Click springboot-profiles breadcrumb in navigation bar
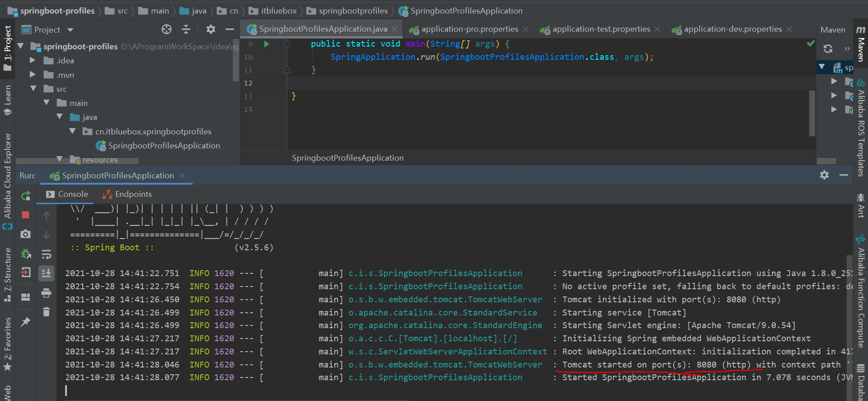 [x=52, y=11]
